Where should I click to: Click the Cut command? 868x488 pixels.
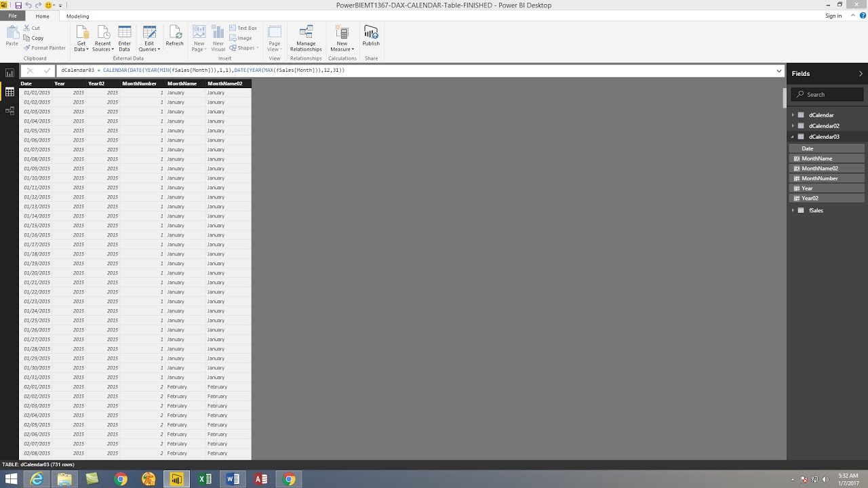(x=32, y=28)
